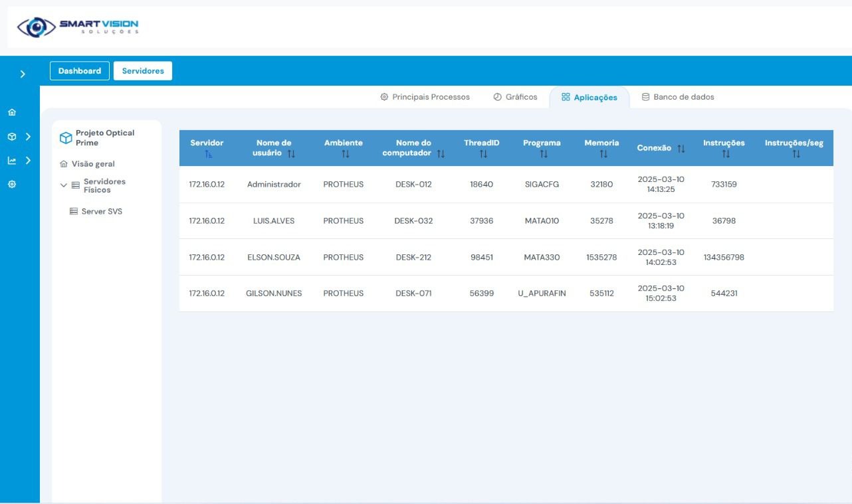Viewport: 852px width, 504px height.
Task: Click the cube icon in the left sidebar
Action: coord(12,137)
